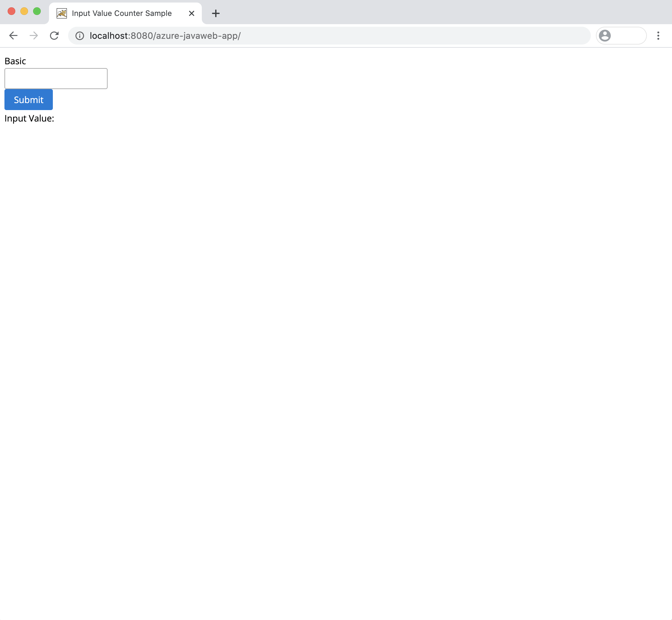The image size is (672, 620).
Task: Click the new tab plus icon
Action: point(216,13)
